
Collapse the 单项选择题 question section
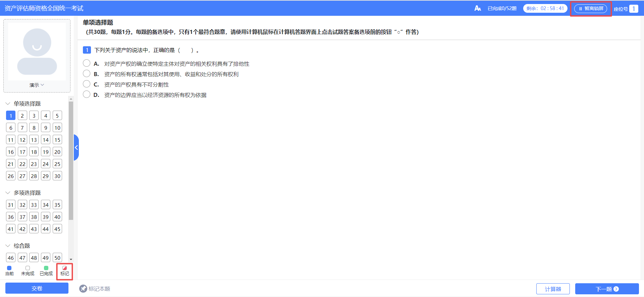click(x=8, y=104)
